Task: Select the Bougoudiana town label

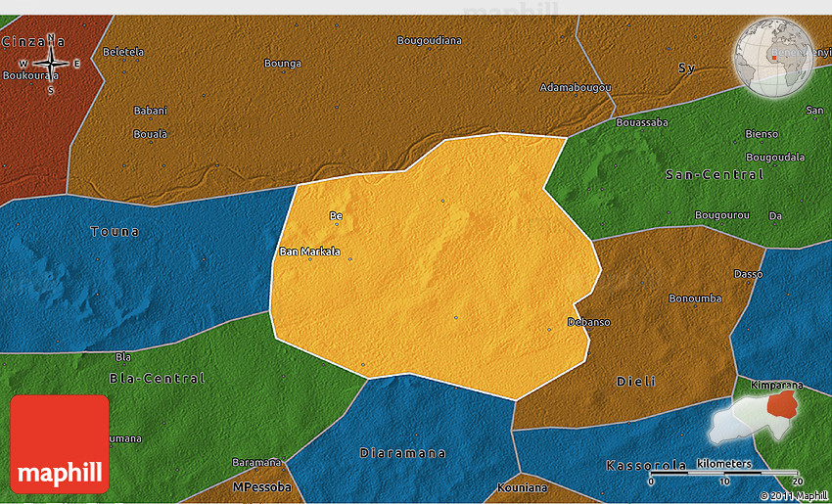Action: pos(429,40)
